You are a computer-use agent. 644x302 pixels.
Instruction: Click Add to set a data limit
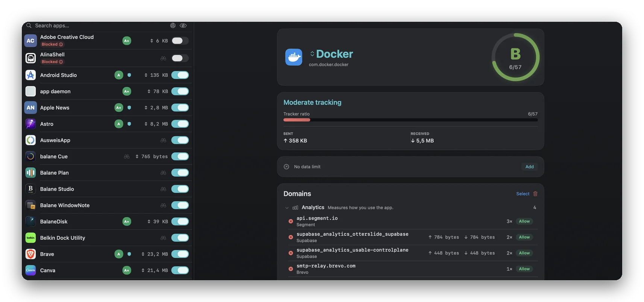pos(529,167)
